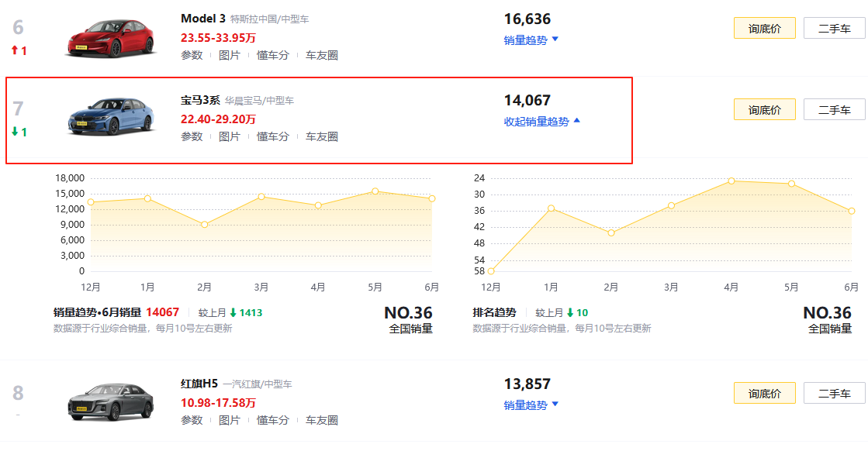Click 询底价 button for 红旗H5
The height and width of the screenshot is (451, 868).
tap(765, 393)
